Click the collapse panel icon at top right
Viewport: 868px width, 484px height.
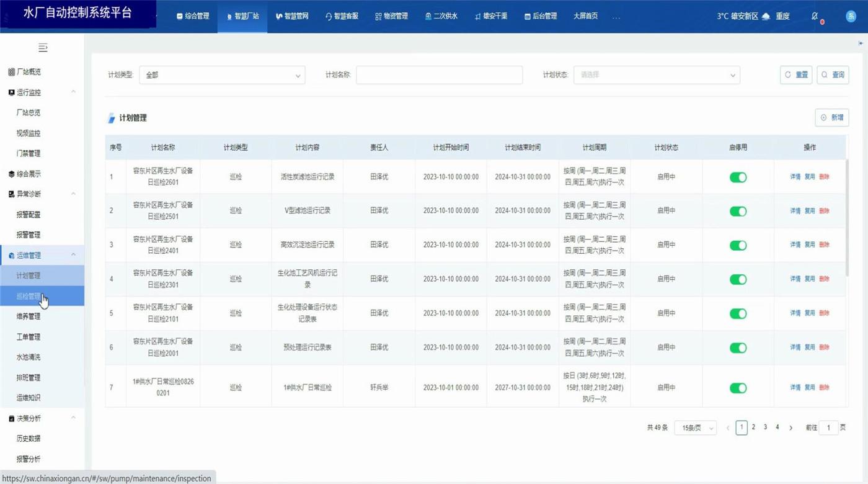(861, 43)
